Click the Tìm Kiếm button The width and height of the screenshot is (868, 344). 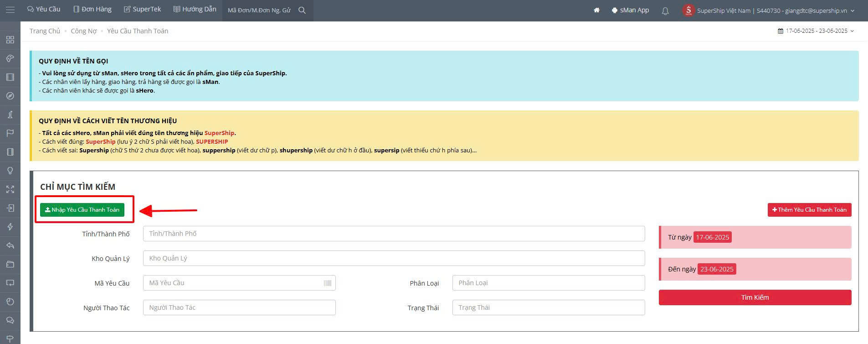click(x=755, y=297)
